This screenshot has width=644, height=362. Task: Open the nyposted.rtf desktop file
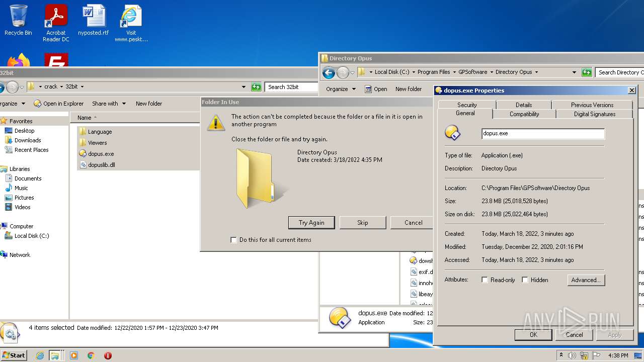click(x=94, y=20)
